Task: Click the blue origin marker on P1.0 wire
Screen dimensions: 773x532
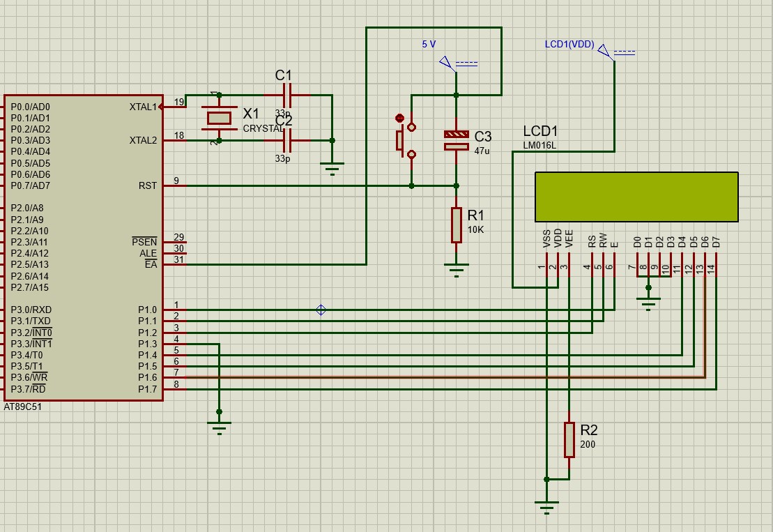Action: click(x=321, y=310)
